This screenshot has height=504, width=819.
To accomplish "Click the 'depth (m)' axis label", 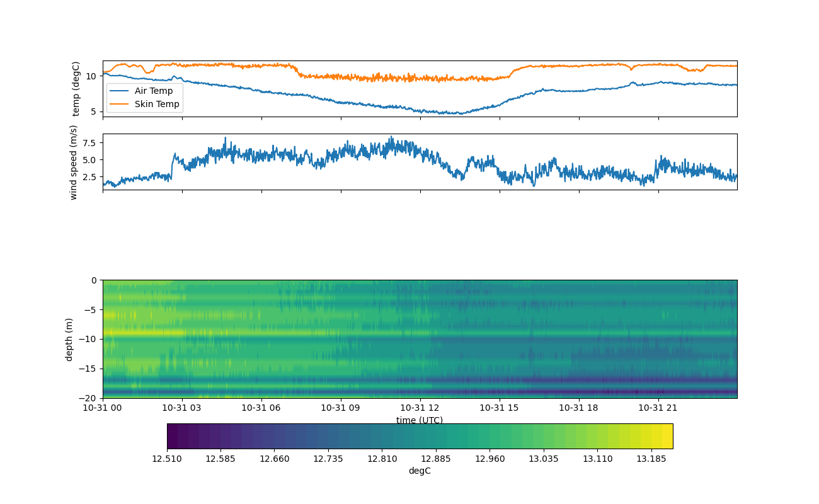I will tap(69, 339).
